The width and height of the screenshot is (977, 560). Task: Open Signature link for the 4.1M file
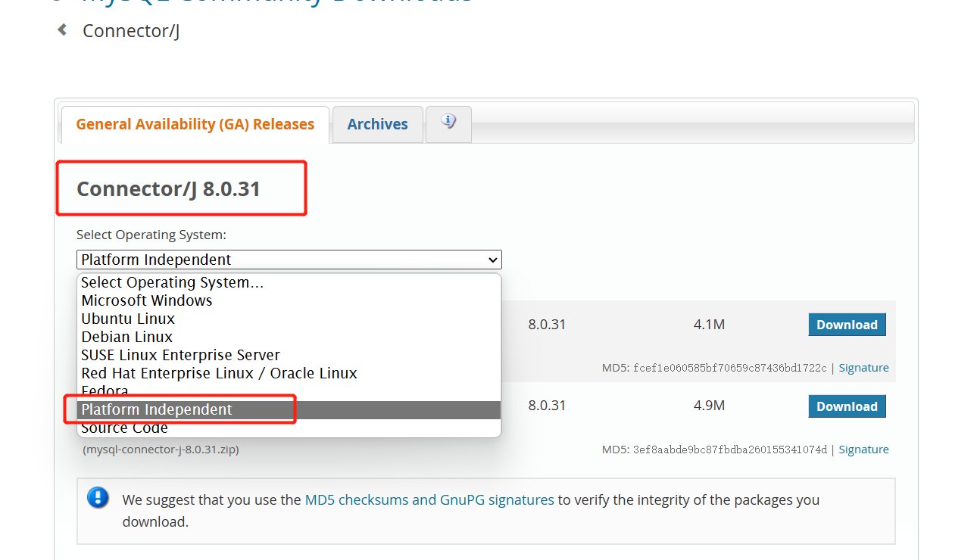863,368
